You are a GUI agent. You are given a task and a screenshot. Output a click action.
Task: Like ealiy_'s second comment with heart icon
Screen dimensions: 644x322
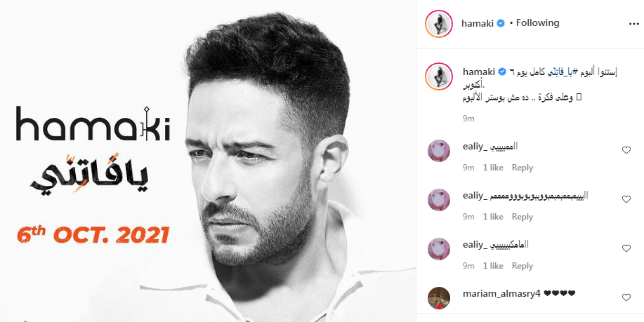[x=626, y=199]
